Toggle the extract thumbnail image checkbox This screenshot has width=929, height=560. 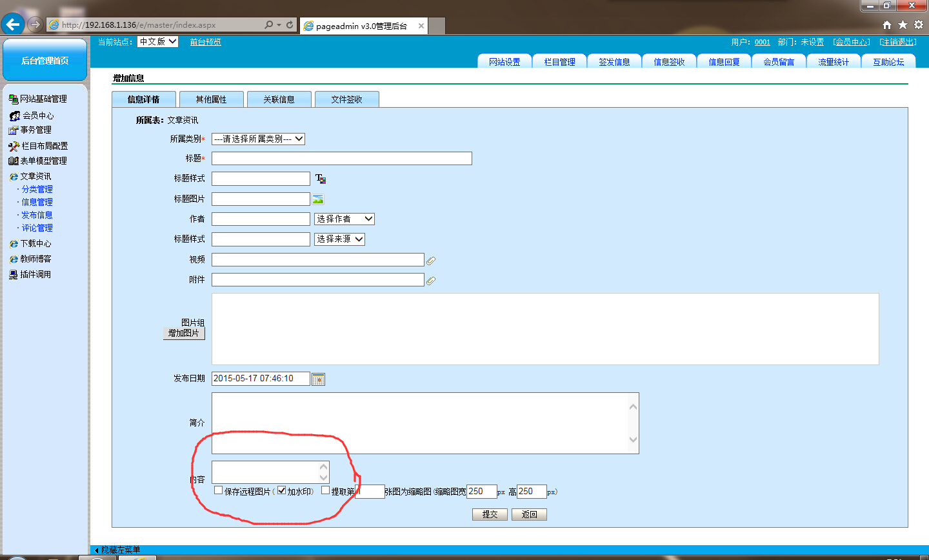325,490
